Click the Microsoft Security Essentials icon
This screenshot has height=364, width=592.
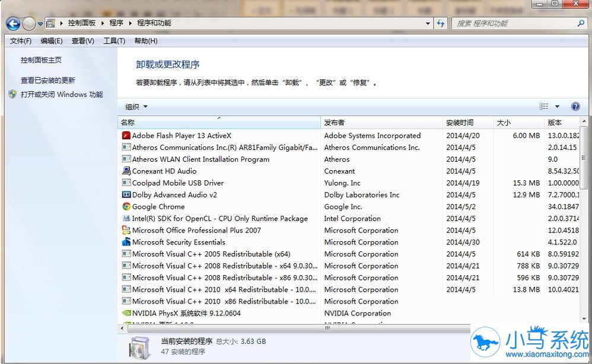click(126, 242)
